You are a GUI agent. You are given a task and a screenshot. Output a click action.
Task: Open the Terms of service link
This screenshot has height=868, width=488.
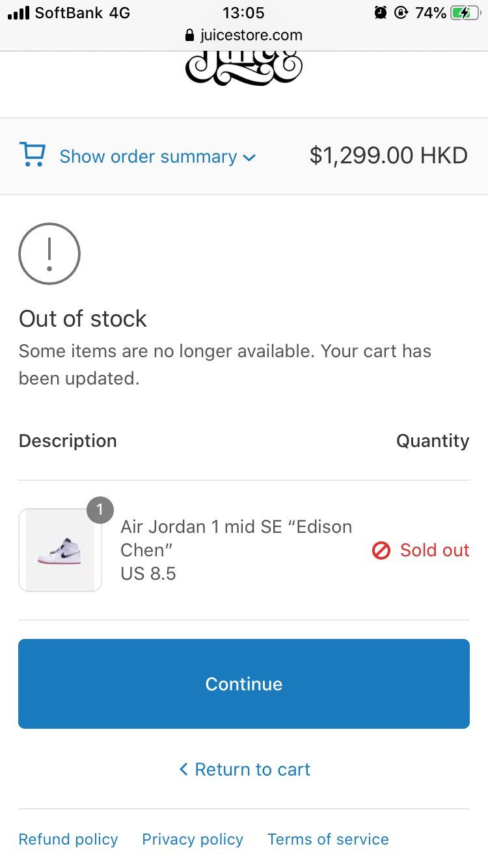328,839
